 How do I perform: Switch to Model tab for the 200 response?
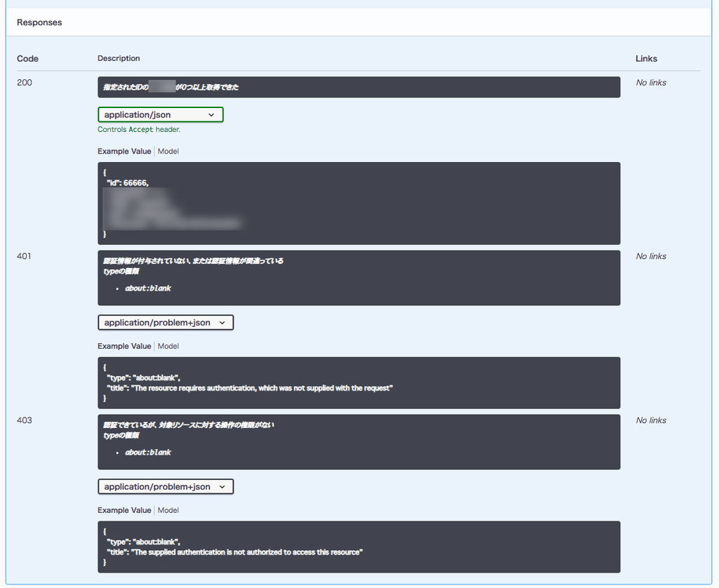[169, 152]
